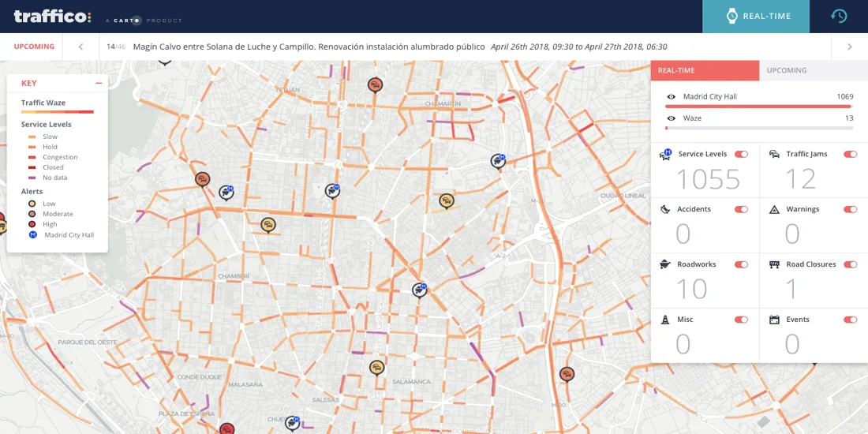Click Madrid City Hall blue legend icon
The image size is (868, 434).
(x=32, y=234)
